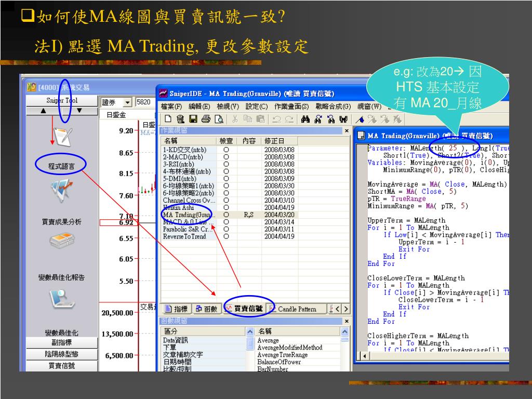Click the Sniper Tool header button

pos(62,100)
